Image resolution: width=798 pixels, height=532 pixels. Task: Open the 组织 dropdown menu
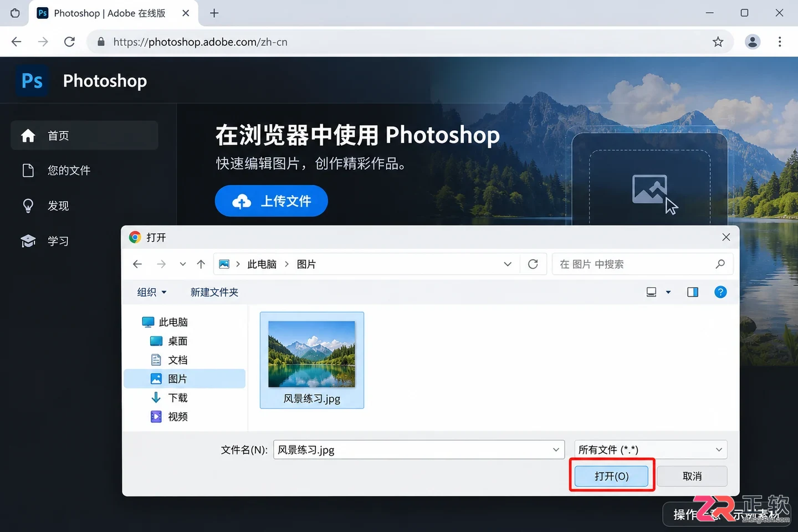(152, 292)
